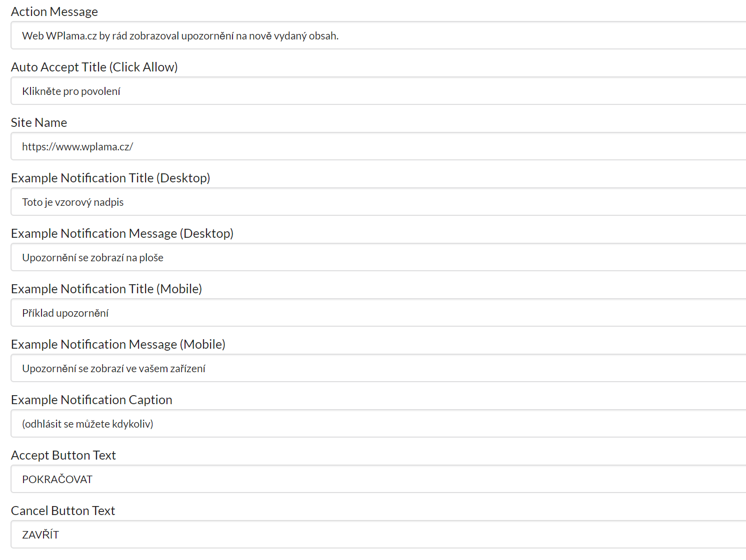
Task: Click the "Action Message" label
Action: coord(54,11)
